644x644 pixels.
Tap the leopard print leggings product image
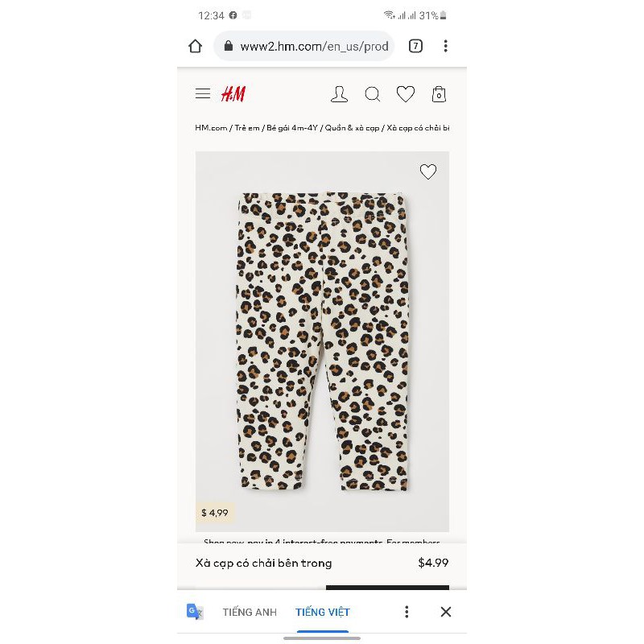click(x=323, y=341)
